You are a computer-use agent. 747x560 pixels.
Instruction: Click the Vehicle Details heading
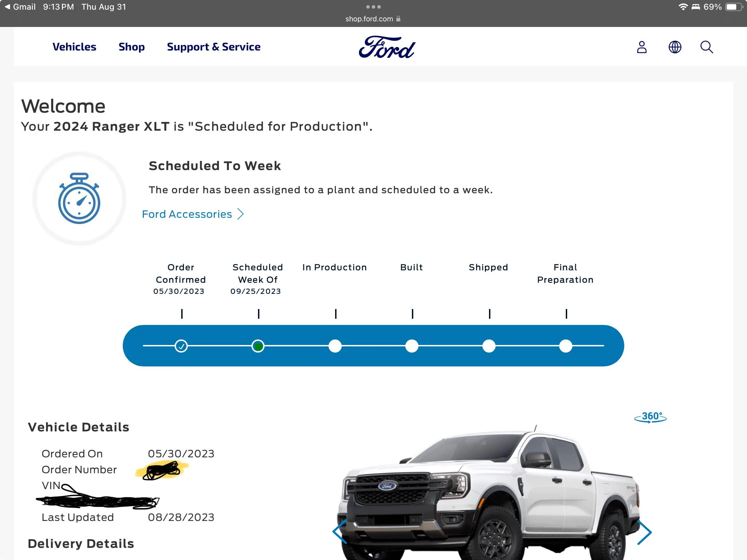[79, 428]
